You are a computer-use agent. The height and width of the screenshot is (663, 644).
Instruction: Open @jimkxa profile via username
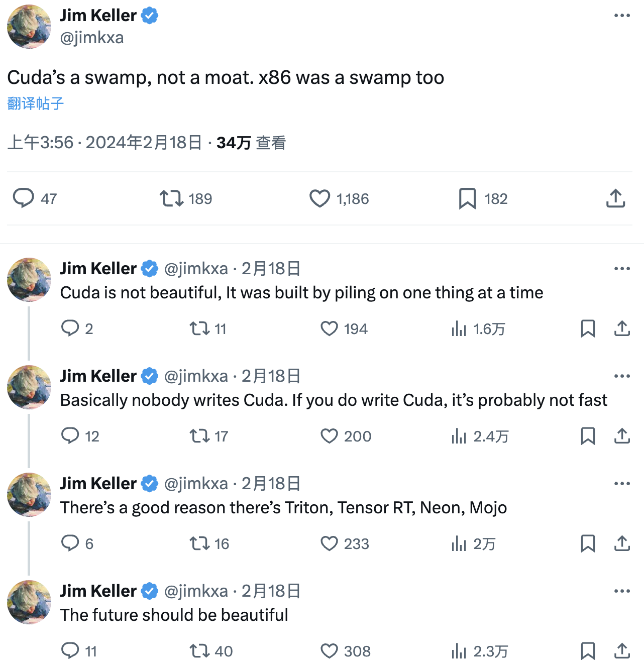pyautogui.click(x=91, y=37)
